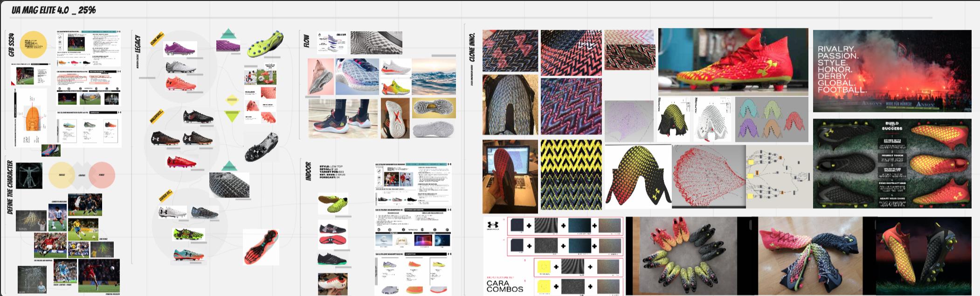Click the yellow 'MAGNETICO...' tag label
The image size is (980, 296).
pyautogui.click(x=156, y=116)
